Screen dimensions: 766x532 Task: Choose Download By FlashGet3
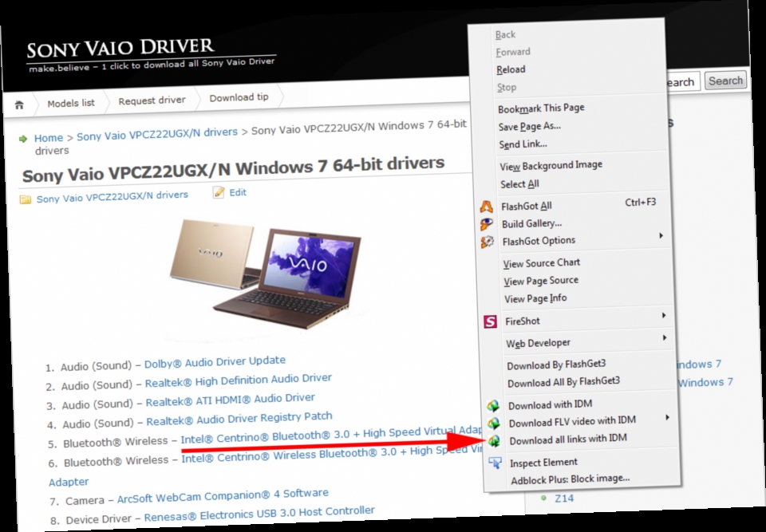tap(556, 365)
